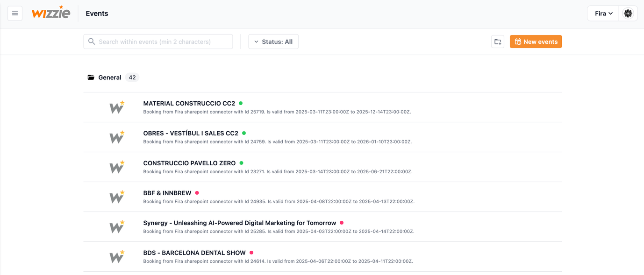Click the General folder count badge 42
The width and height of the screenshot is (644, 275).
pyautogui.click(x=132, y=78)
